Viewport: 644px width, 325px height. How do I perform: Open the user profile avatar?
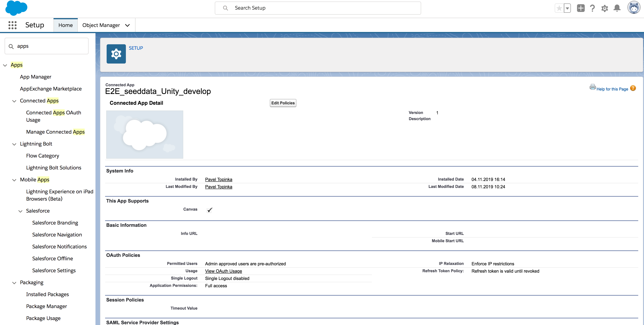click(x=634, y=8)
